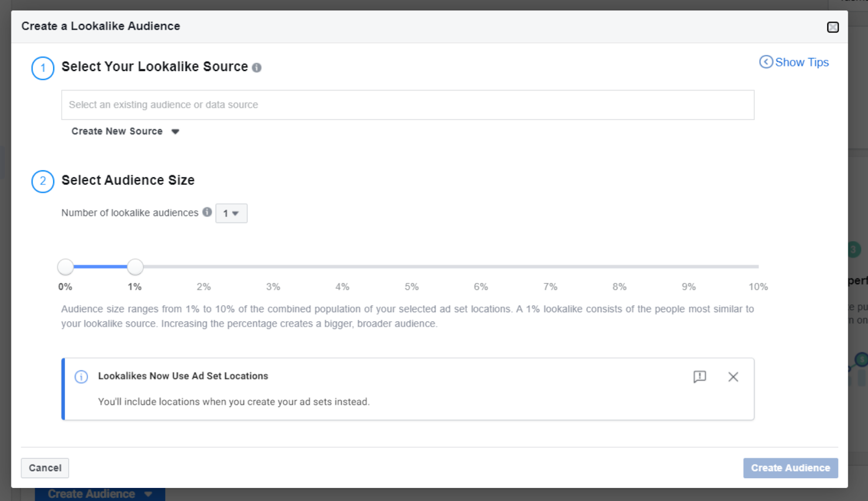
Task: Click the Select Audience Size heading
Action: click(127, 180)
